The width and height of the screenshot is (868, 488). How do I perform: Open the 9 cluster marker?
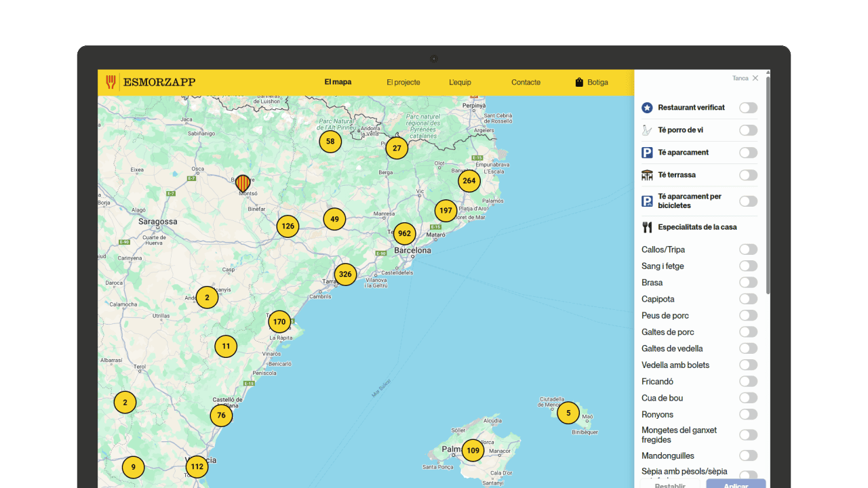134,467
